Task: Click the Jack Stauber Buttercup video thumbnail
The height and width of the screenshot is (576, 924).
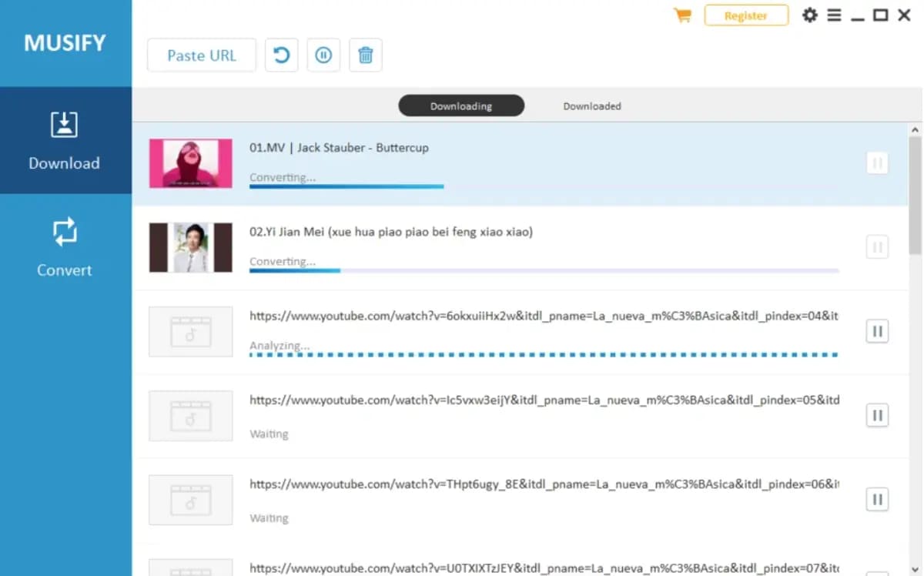Action: [x=191, y=163]
